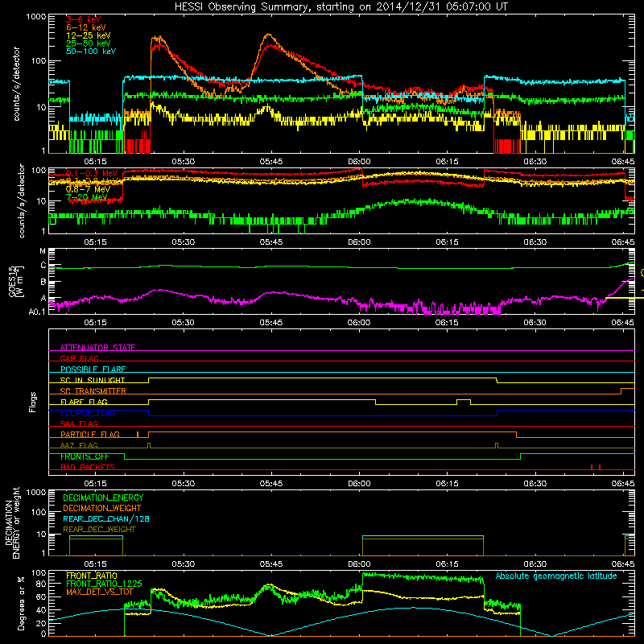
Task: Select the blue ECLIPSE_FLAG label
Action: coord(88,413)
